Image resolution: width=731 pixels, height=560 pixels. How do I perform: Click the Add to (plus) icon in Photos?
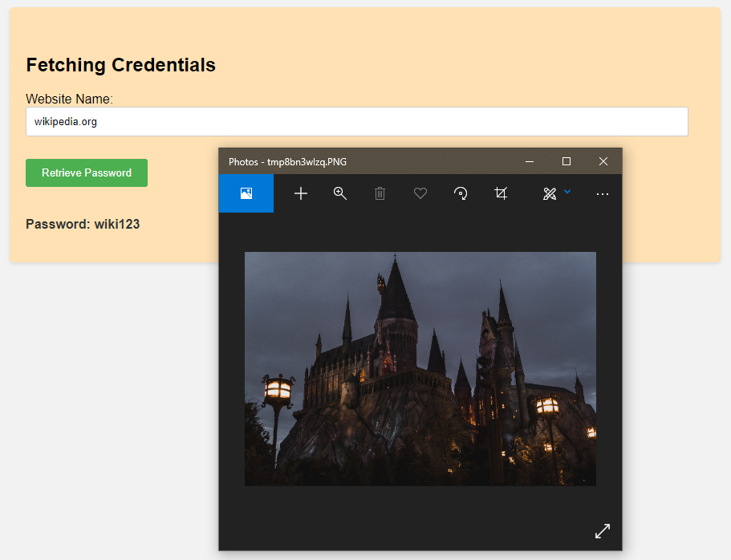pos(301,193)
